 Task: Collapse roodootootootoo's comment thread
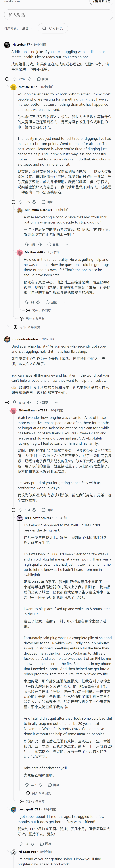point(7,402)
